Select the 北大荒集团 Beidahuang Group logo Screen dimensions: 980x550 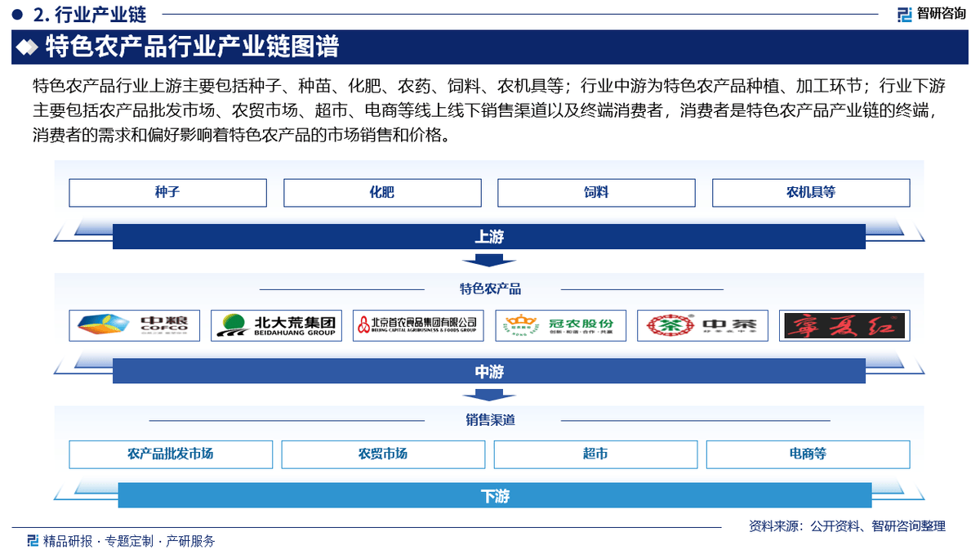pyautogui.click(x=276, y=325)
